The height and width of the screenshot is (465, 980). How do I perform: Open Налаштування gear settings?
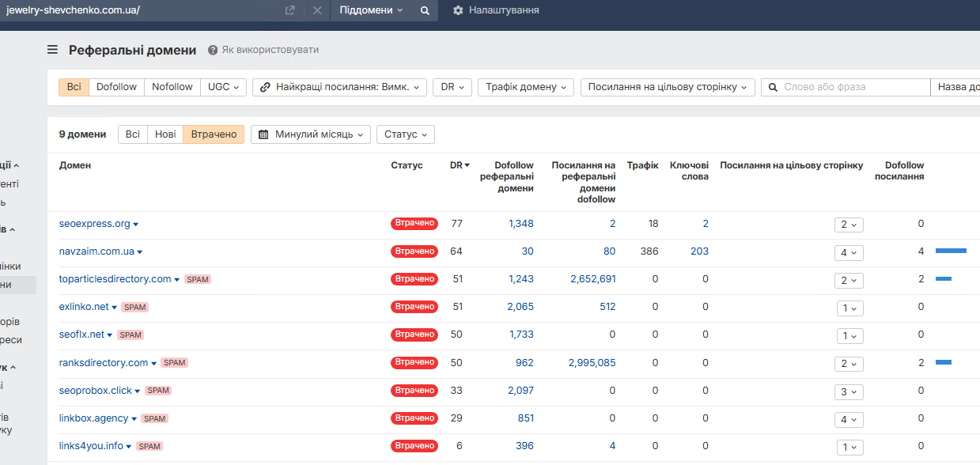[x=458, y=10]
